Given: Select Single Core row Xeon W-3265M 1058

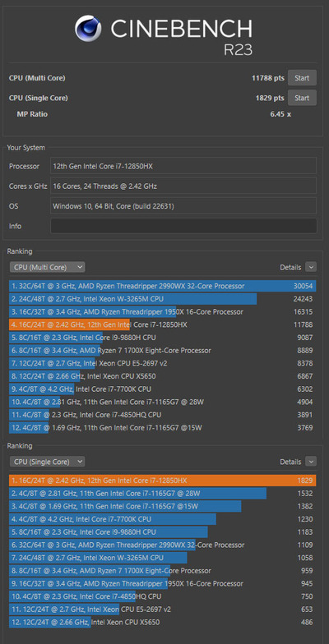Looking at the screenshot, I should 163,558.
